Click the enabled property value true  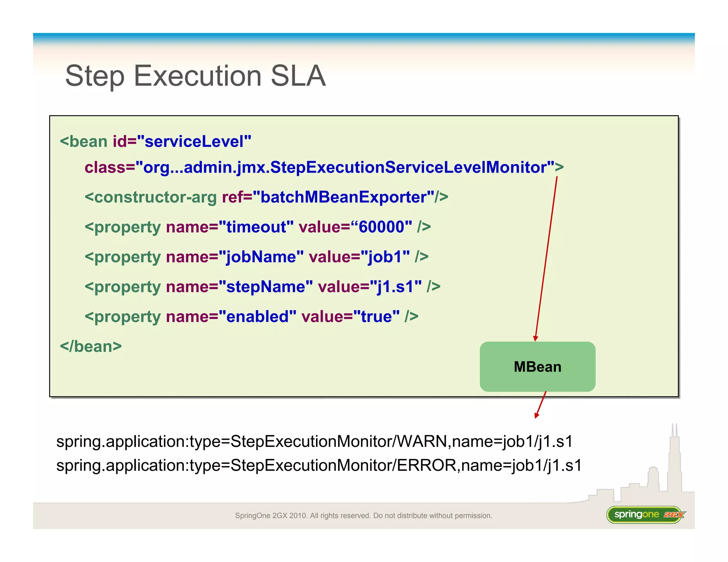(376, 317)
